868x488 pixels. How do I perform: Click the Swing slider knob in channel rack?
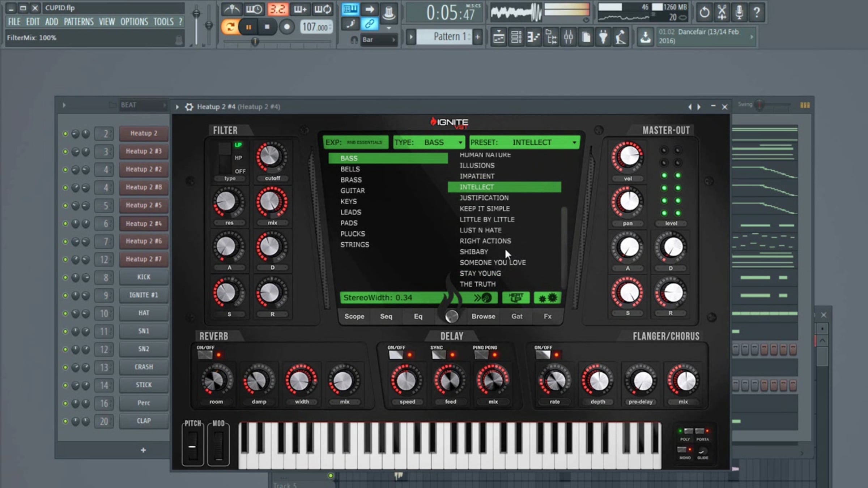(760, 105)
